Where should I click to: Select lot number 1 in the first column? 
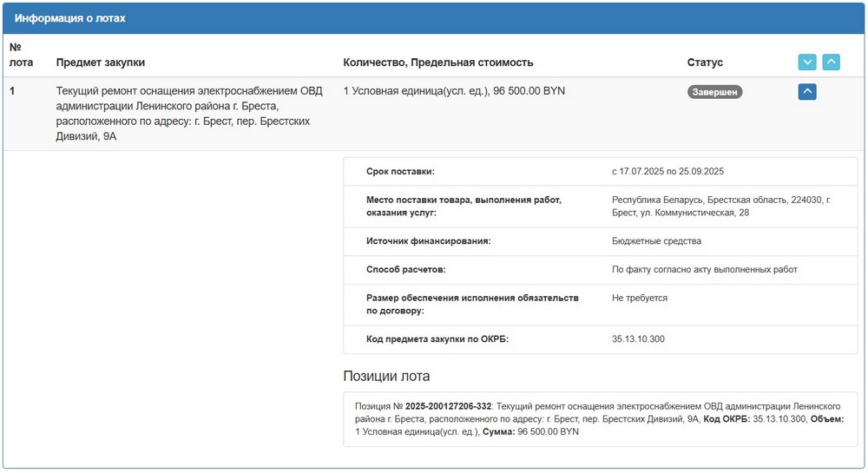(13, 91)
